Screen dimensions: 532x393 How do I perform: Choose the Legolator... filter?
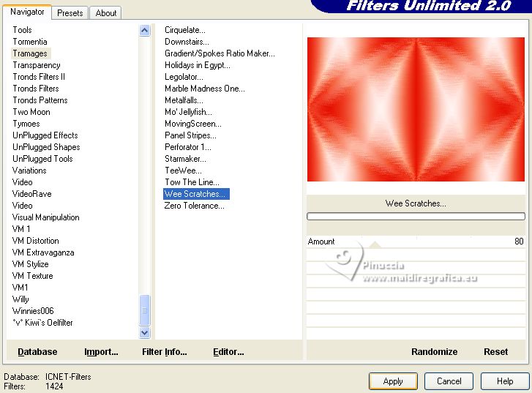coord(184,77)
